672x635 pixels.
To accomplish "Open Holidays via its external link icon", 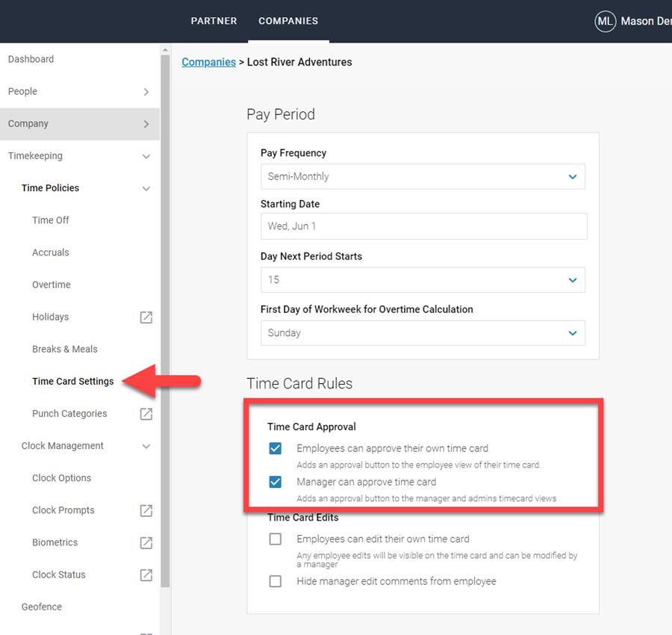I will click(x=146, y=317).
